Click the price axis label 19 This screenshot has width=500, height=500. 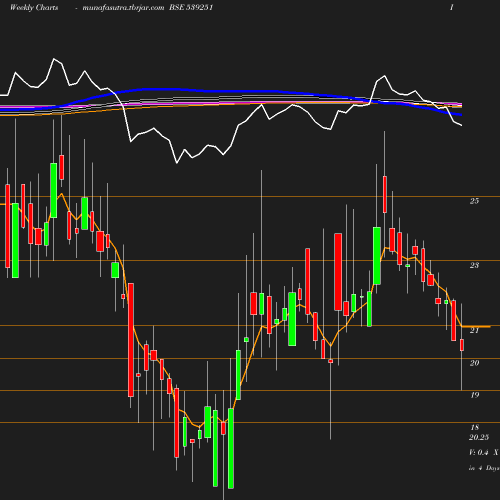(475, 395)
